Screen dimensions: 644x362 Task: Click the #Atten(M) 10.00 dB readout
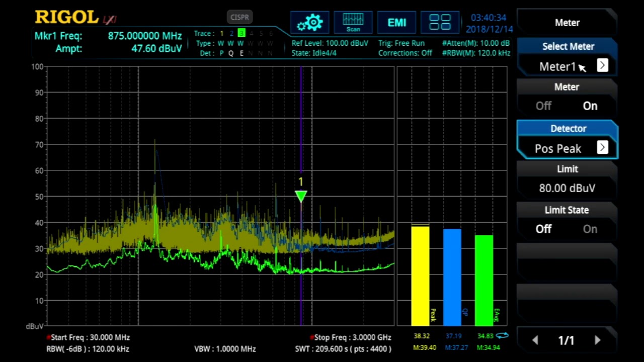pos(476,43)
